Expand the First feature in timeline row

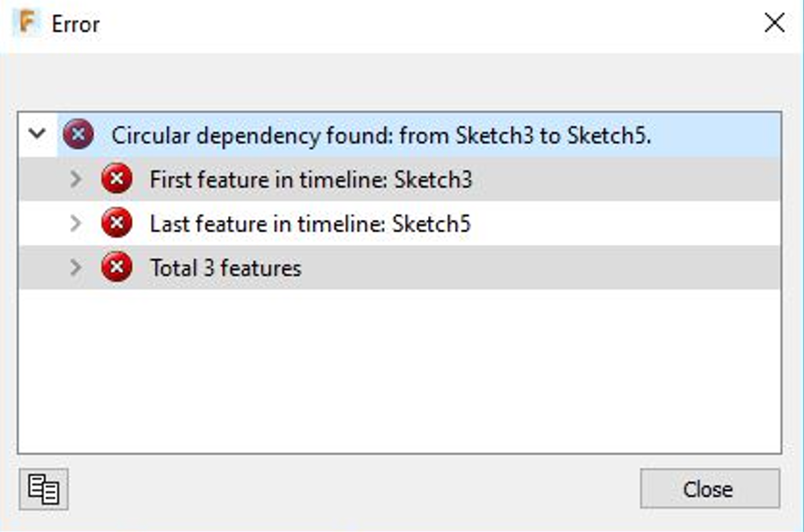pos(76,179)
